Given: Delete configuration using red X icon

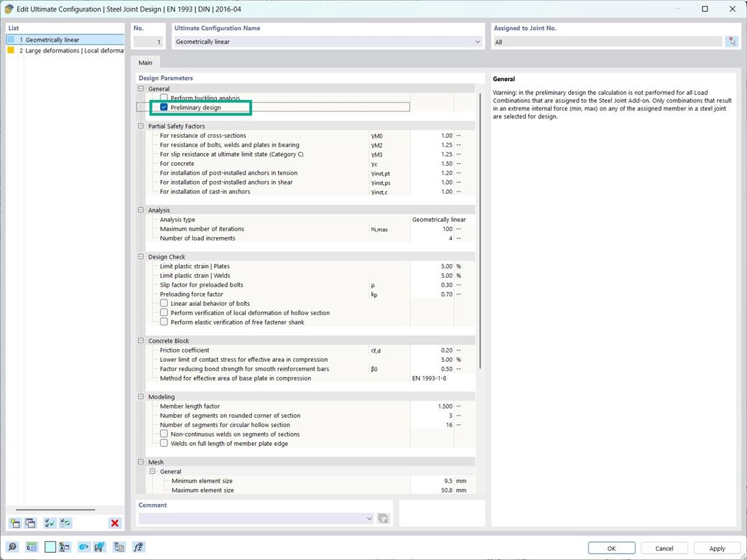Looking at the screenshot, I should (x=114, y=523).
